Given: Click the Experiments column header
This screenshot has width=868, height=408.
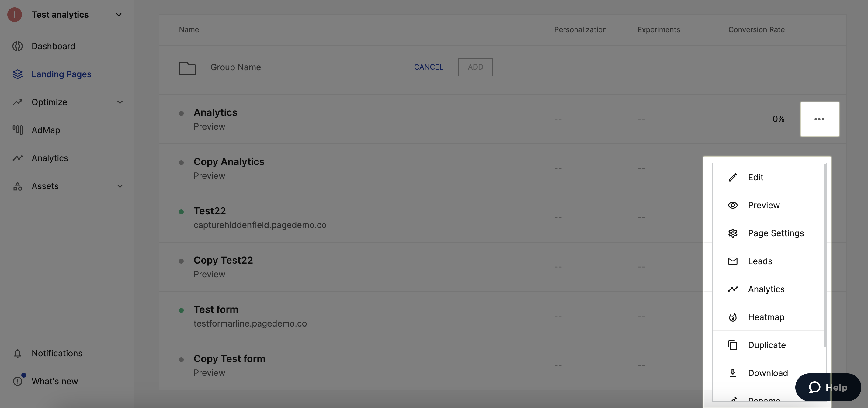Looking at the screenshot, I should coord(659,30).
